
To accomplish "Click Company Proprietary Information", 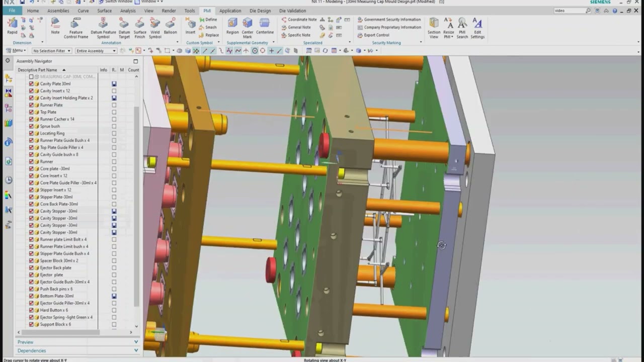I will click(x=389, y=27).
